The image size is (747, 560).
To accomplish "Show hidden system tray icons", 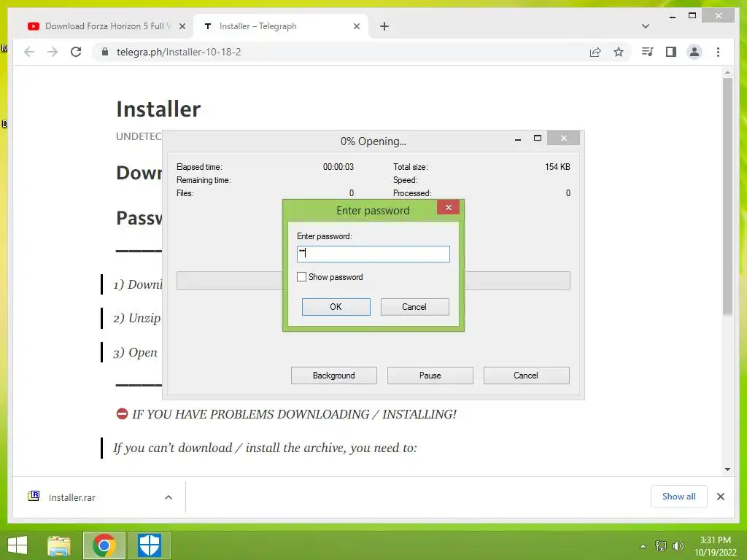I will point(643,546).
